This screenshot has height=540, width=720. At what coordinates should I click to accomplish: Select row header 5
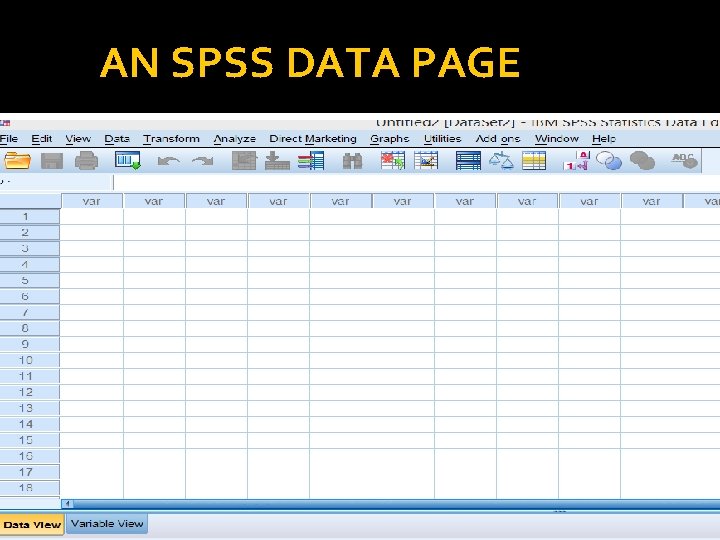(x=30, y=281)
